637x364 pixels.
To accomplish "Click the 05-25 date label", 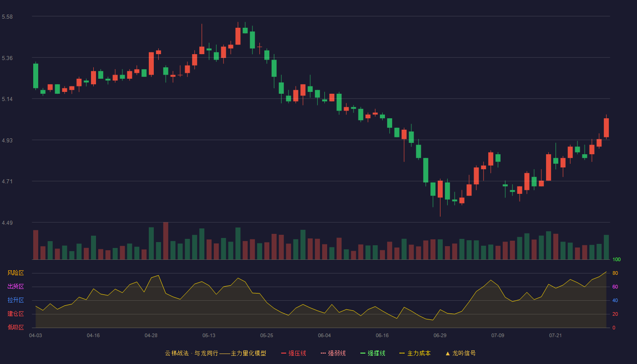I will [267, 335].
